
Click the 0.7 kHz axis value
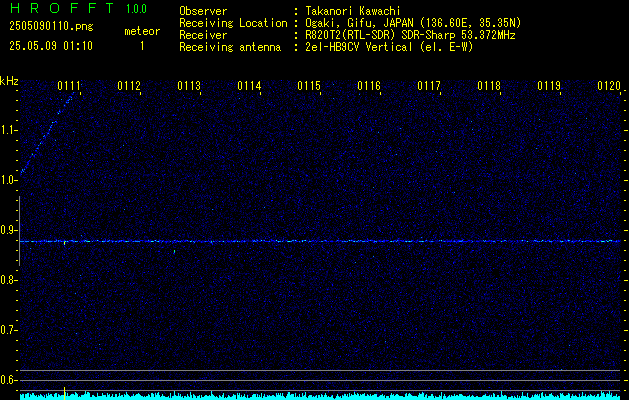point(8,330)
